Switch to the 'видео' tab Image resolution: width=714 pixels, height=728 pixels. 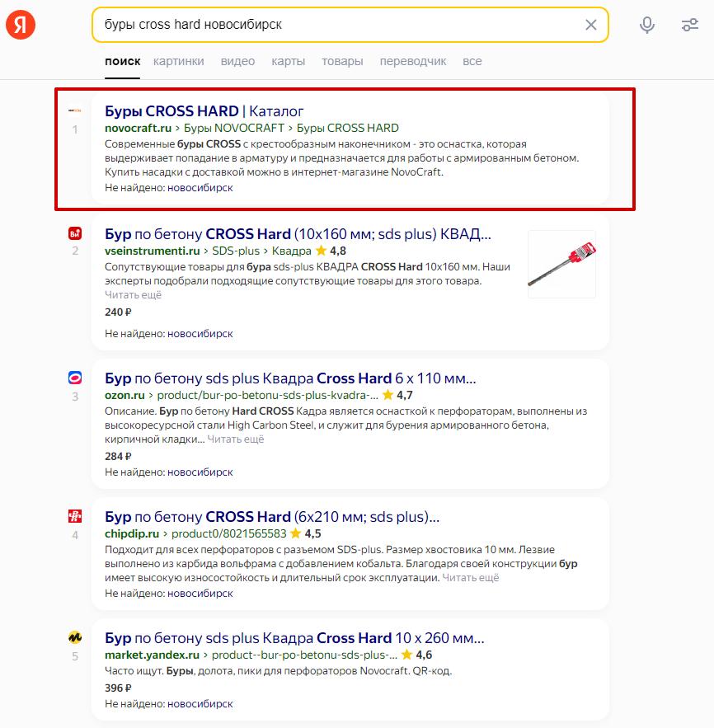click(237, 61)
